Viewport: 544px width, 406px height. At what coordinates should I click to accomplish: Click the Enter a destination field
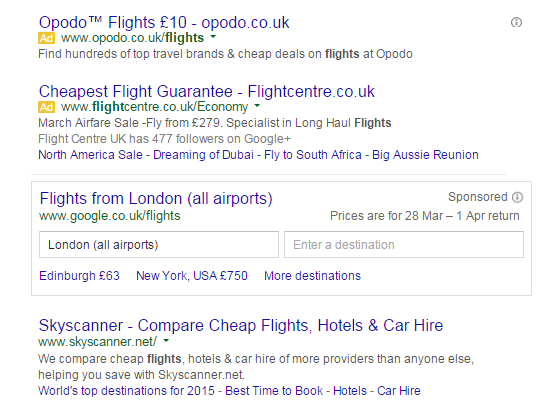tap(404, 245)
